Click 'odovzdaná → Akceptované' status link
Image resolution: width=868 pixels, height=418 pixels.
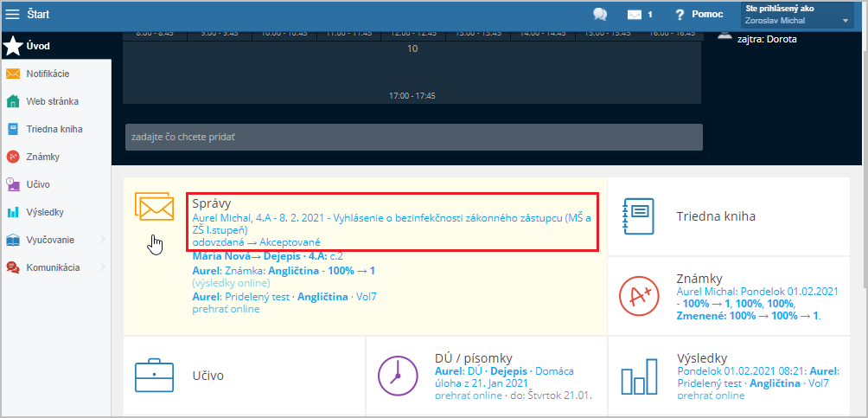coord(256,242)
